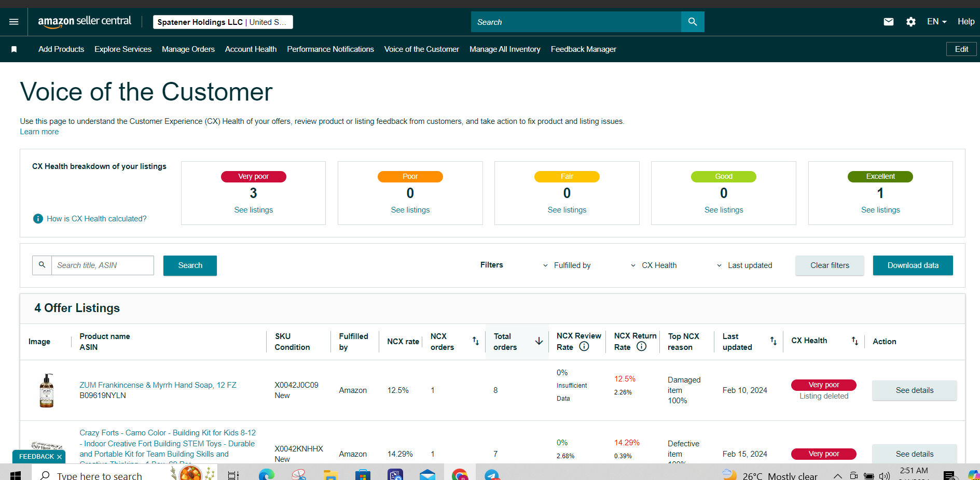Click the NCX Return Rate info icon
Screen dimensions: 980x480
(x=642, y=347)
